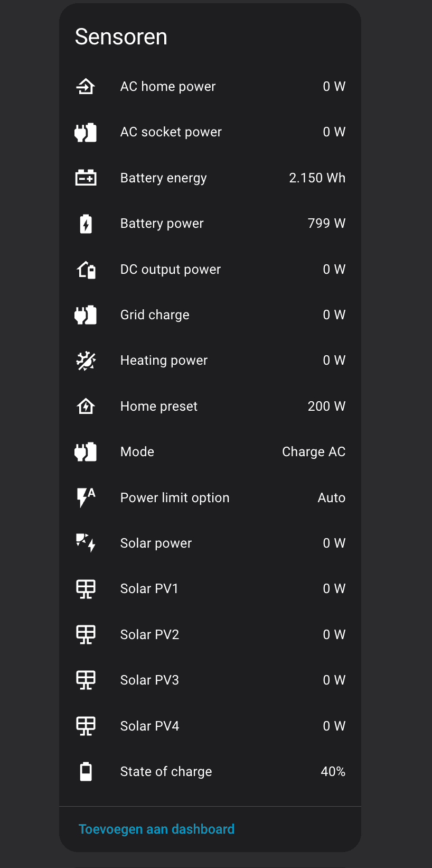Screen dimensions: 432x868
Task: Click the Solar power icon
Action: click(86, 543)
